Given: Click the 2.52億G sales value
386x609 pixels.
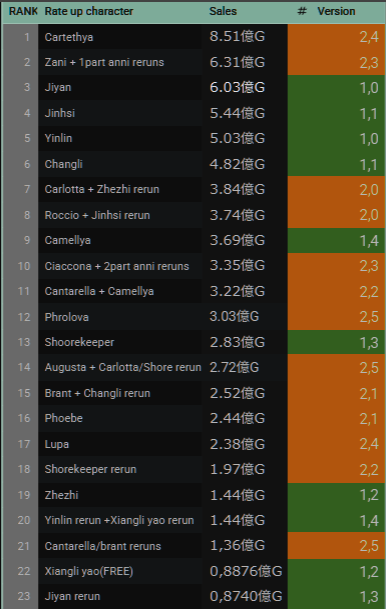Looking at the screenshot, I should [x=237, y=393].
